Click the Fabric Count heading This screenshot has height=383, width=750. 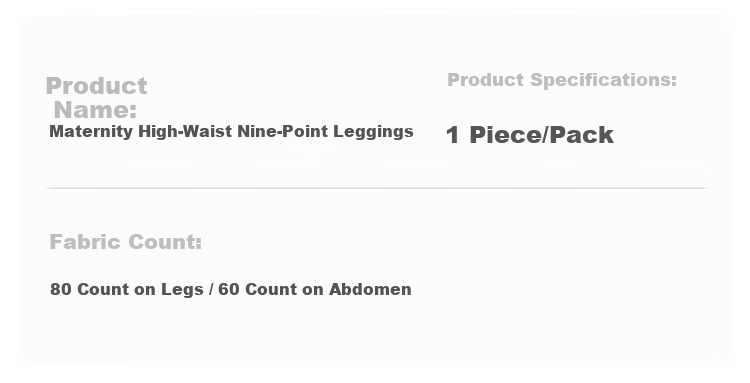(126, 242)
